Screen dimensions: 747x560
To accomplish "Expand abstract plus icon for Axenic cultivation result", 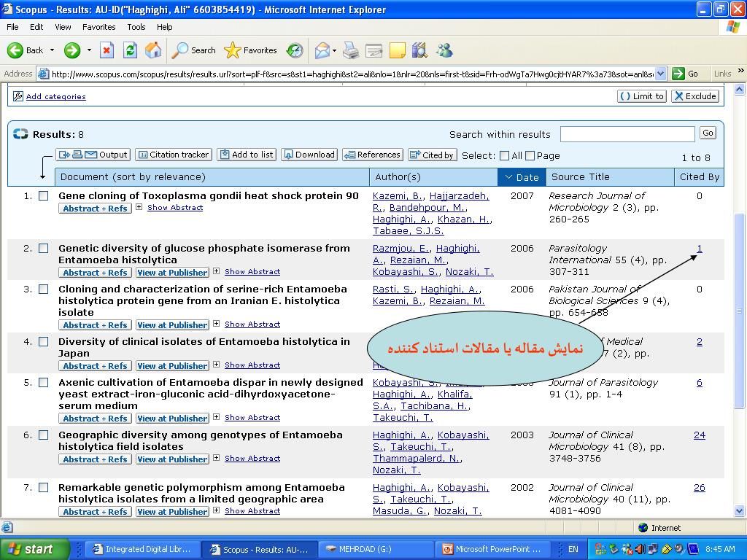I will 216,416.
